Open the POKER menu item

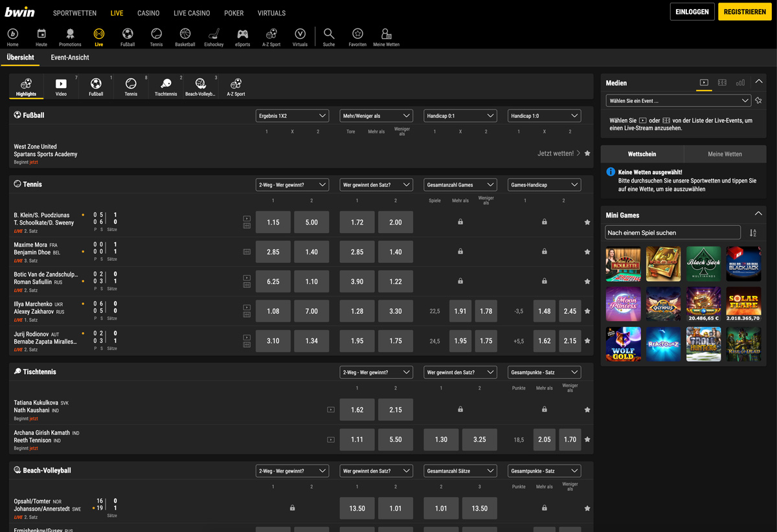[x=234, y=13]
